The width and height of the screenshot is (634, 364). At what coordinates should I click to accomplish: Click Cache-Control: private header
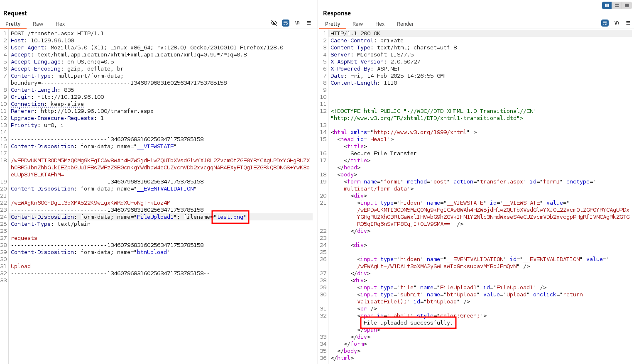[367, 41]
